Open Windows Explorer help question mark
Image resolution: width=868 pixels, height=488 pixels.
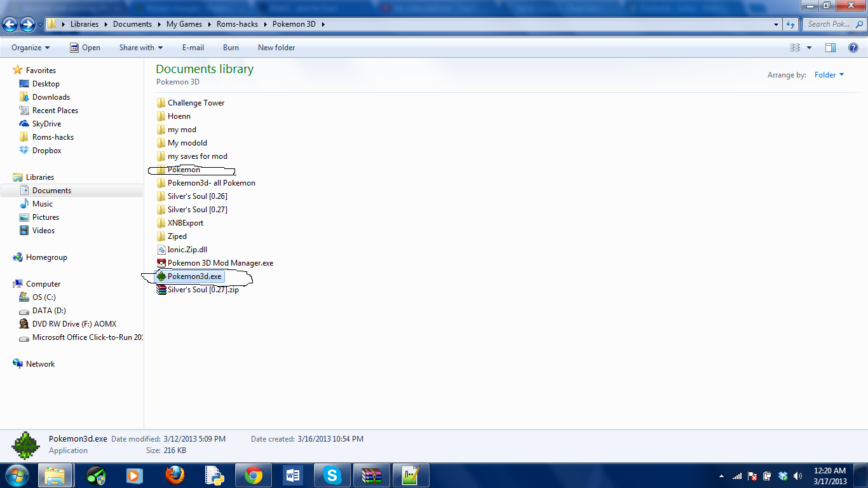854,48
